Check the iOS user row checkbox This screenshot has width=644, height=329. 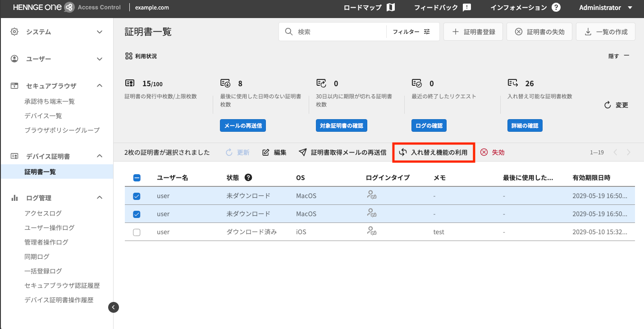(x=137, y=232)
